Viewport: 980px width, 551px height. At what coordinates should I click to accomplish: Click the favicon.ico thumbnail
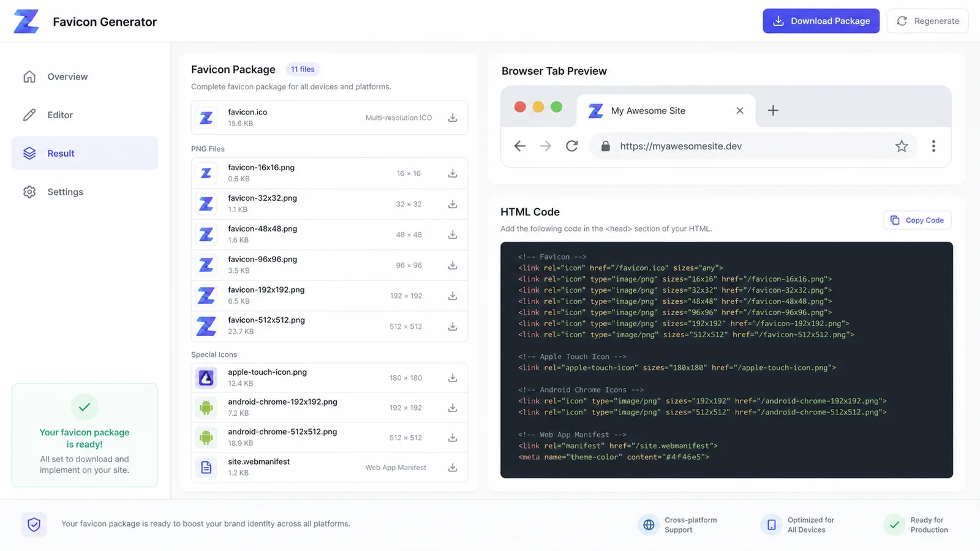tap(206, 118)
